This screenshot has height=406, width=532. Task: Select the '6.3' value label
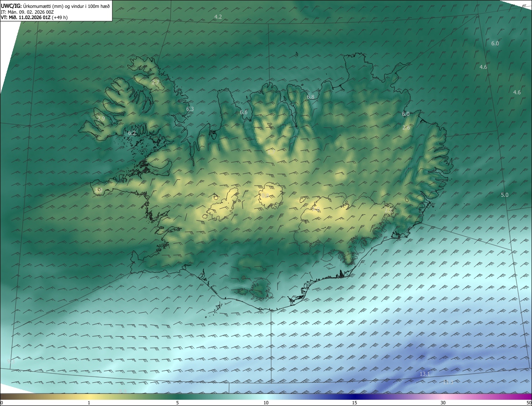click(x=190, y=109)
